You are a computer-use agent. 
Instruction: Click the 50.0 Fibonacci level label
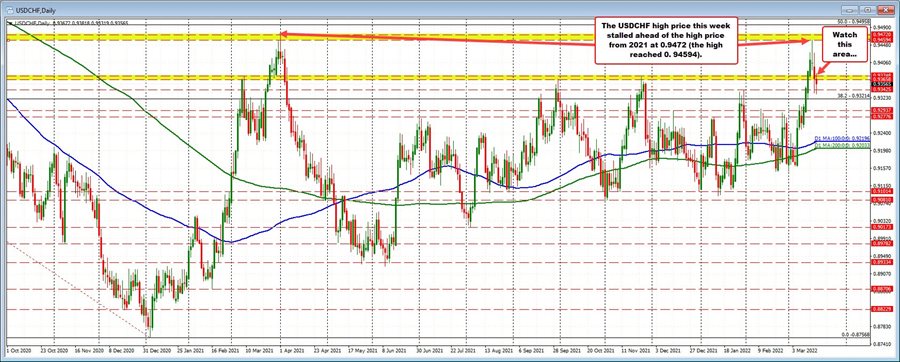[854, 21]
